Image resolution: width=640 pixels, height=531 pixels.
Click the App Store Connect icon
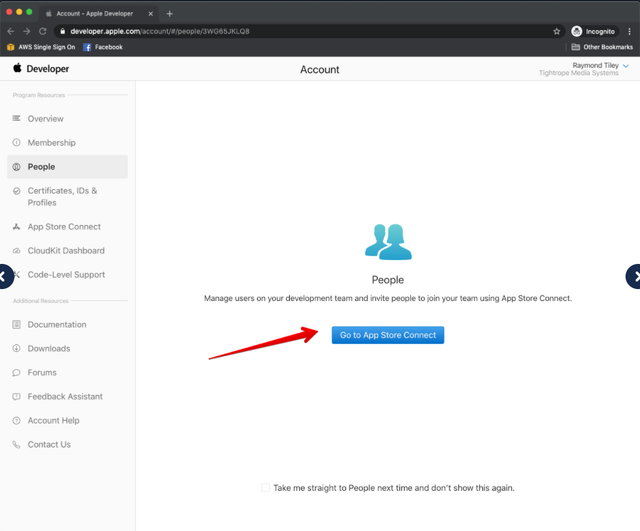(x=16, y=227)
